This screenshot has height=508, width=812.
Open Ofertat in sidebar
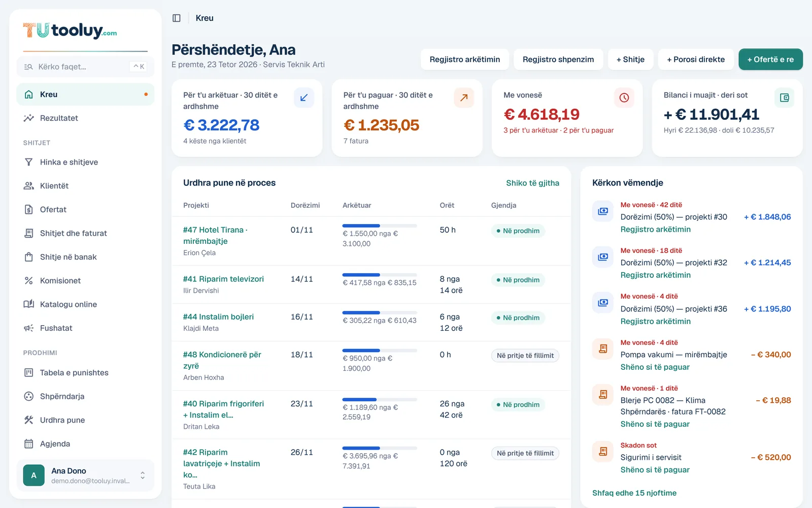[85, 209]
